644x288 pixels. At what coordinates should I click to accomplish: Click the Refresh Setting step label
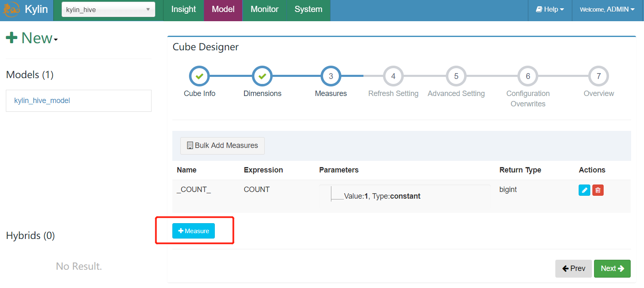pyautogui.click(x=393, y=94)
